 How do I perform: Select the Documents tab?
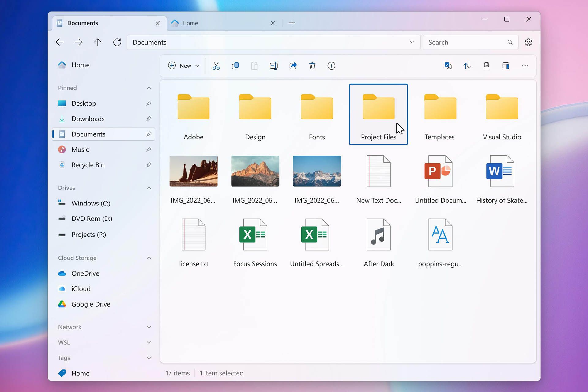click(109, 23)
